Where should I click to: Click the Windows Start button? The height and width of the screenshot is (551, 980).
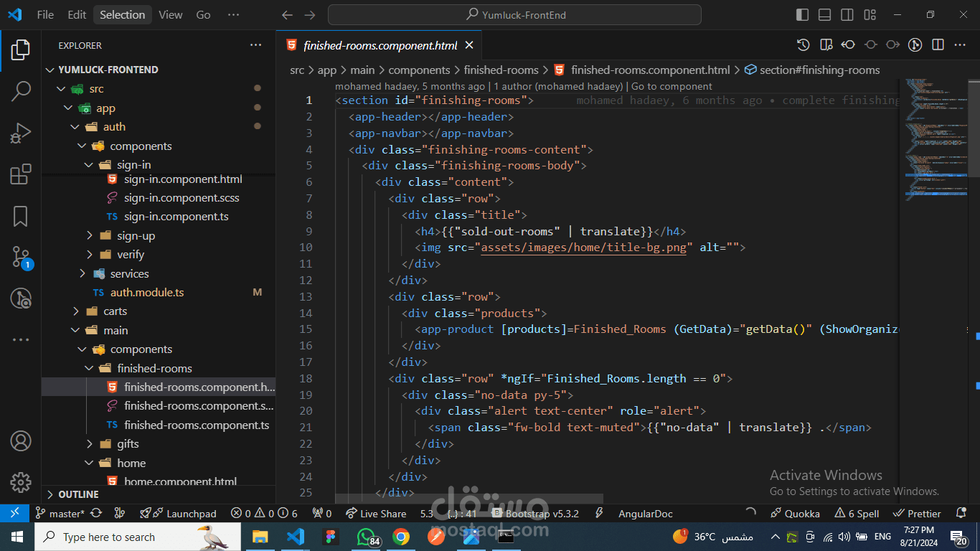coord(17,537)
